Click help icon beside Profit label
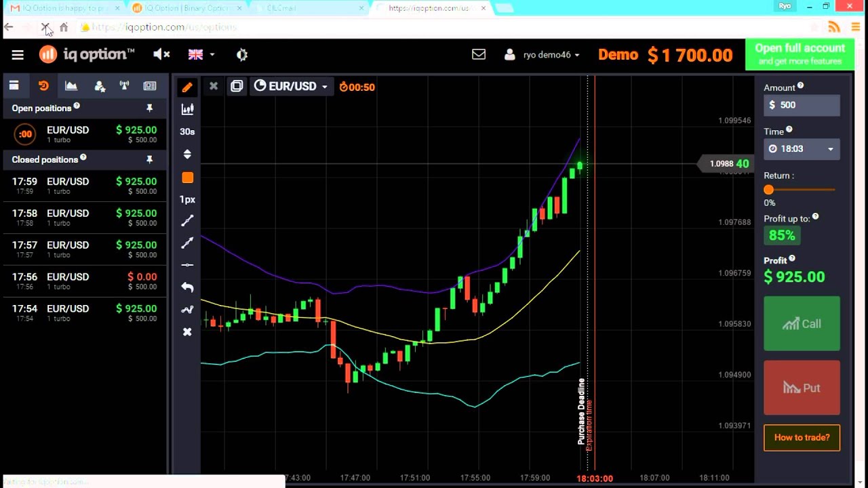This screenshot has width=868, height=488. tap(791, 258)
